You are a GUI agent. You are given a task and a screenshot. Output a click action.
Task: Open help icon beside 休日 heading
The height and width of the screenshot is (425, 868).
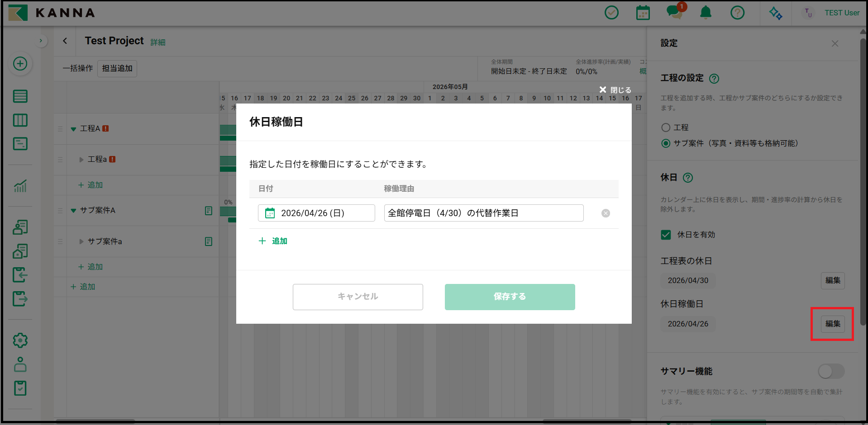click(x=688, y=178)
